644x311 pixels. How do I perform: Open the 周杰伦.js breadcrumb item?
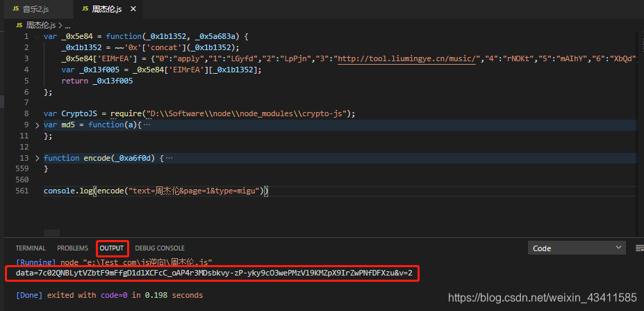(41, 25)
